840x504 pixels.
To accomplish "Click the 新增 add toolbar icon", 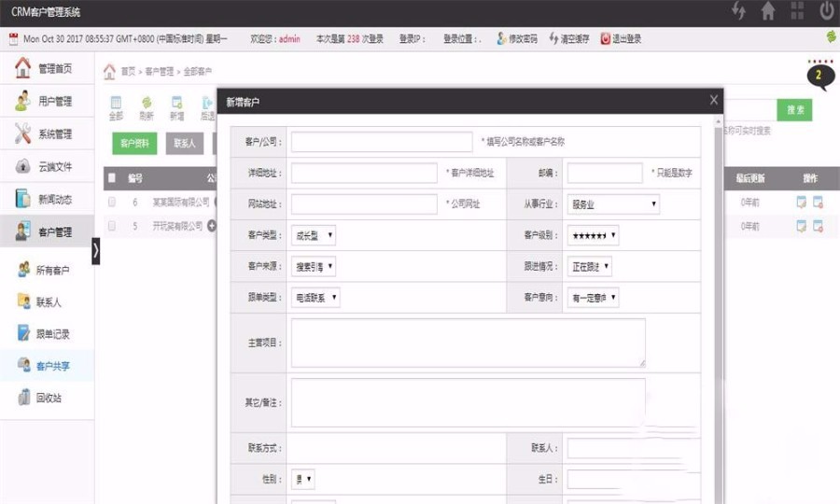I will (176, 107).
